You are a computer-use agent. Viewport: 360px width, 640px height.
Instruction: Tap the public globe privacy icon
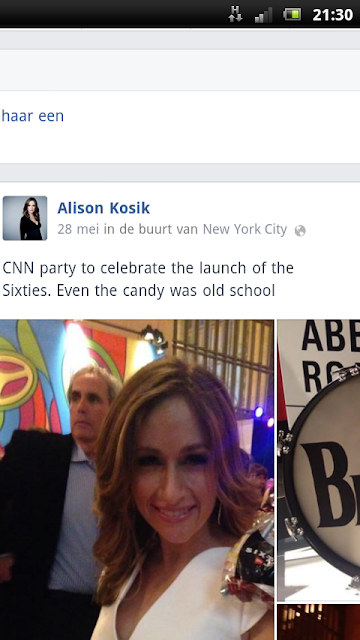coord(300,231)
